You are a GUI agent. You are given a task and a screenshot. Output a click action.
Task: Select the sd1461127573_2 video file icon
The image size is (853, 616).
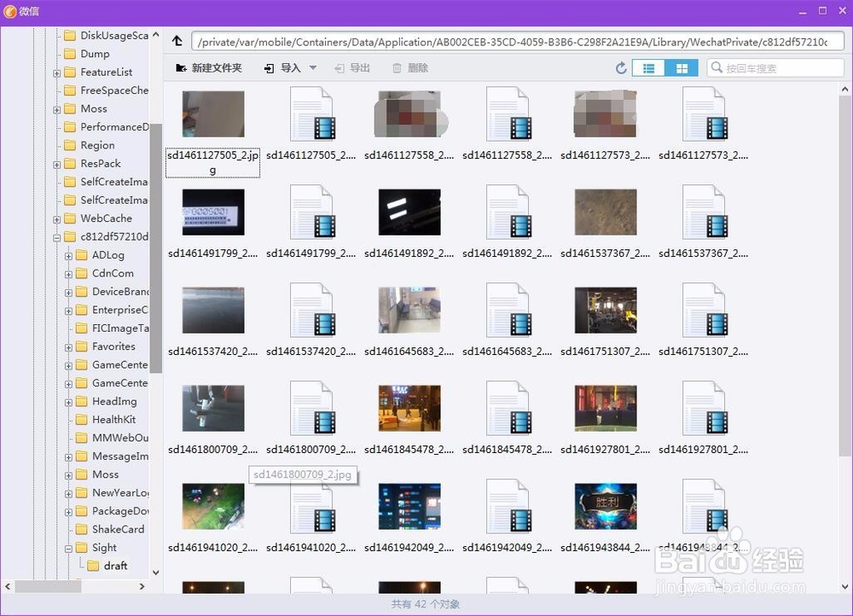(x=704, y=113)
